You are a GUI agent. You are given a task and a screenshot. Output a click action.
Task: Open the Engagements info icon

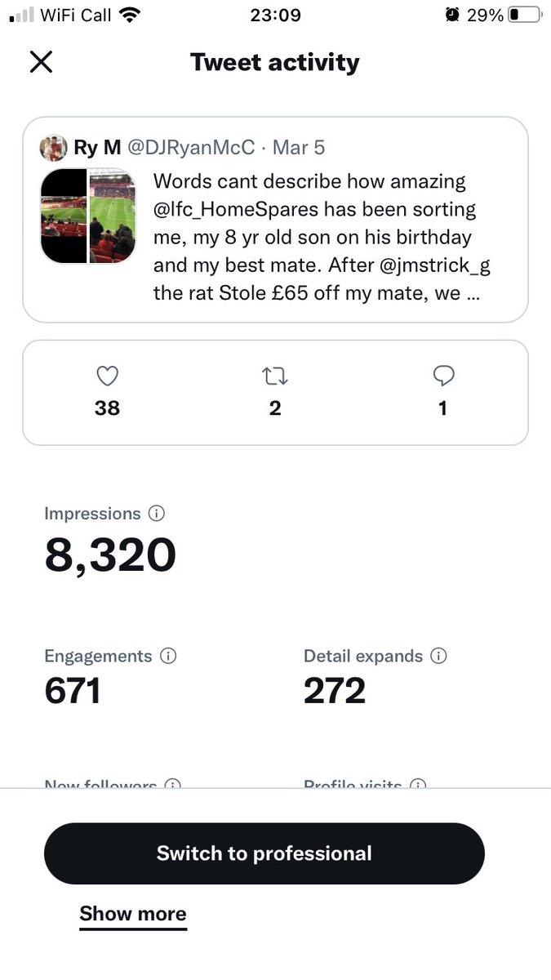[x=169, y=656]
